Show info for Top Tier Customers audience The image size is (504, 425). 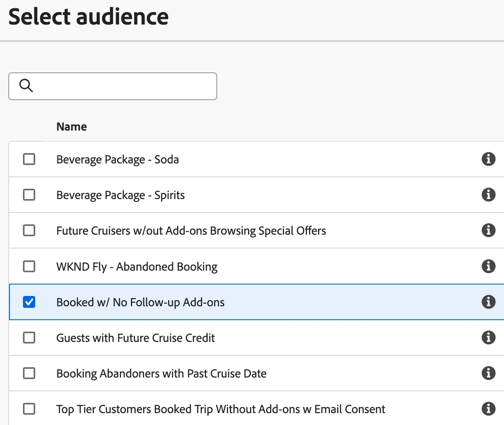(x=489, y=409)
